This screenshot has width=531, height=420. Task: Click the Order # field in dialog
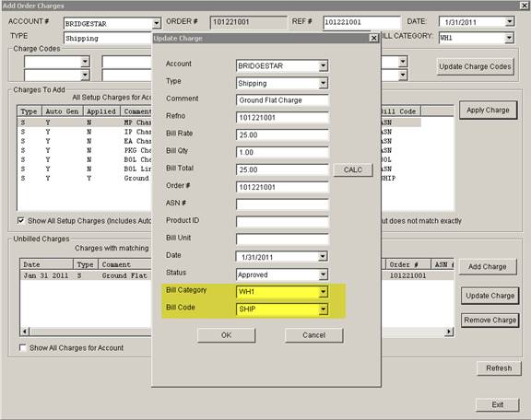point(282,187)
